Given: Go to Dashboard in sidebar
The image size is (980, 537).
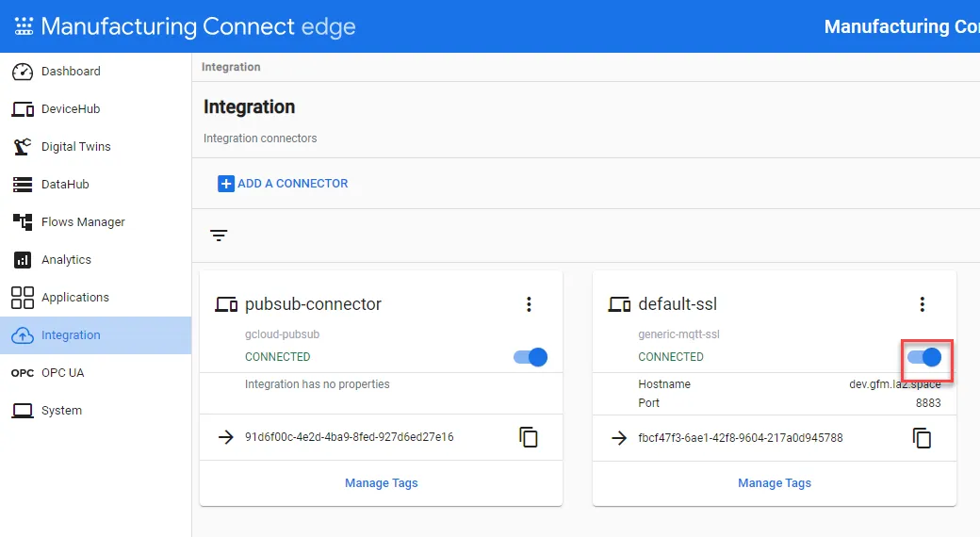Looking at the screenshot, I should click(x=95, y=72).
